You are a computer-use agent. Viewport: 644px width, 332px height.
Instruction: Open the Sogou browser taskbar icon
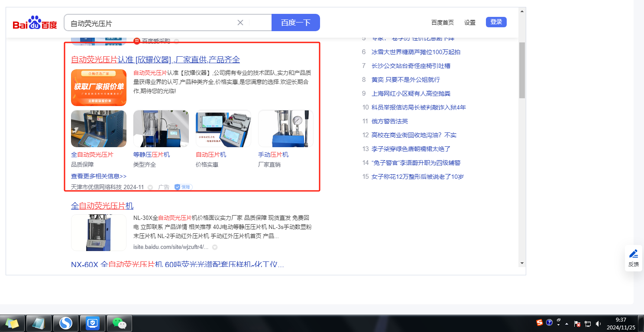(x=66, y=323)
